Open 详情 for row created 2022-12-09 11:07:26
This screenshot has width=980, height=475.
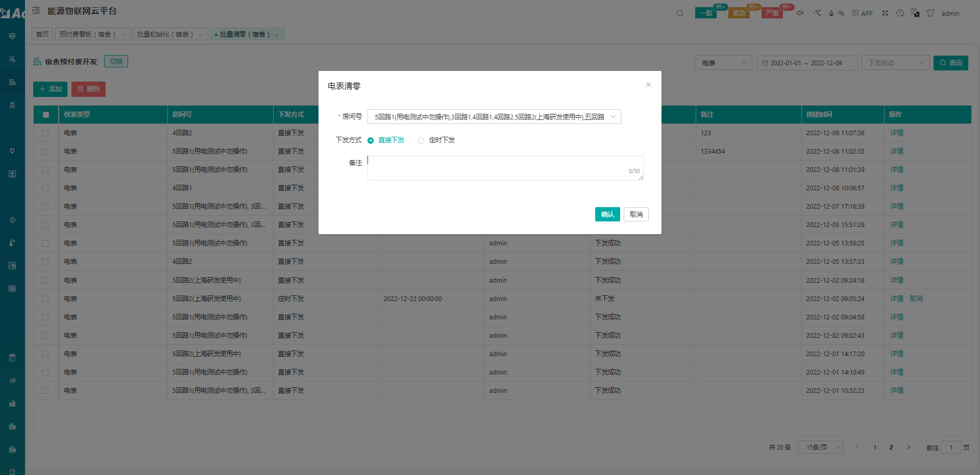pyautogui.click(x=897, y=133)
